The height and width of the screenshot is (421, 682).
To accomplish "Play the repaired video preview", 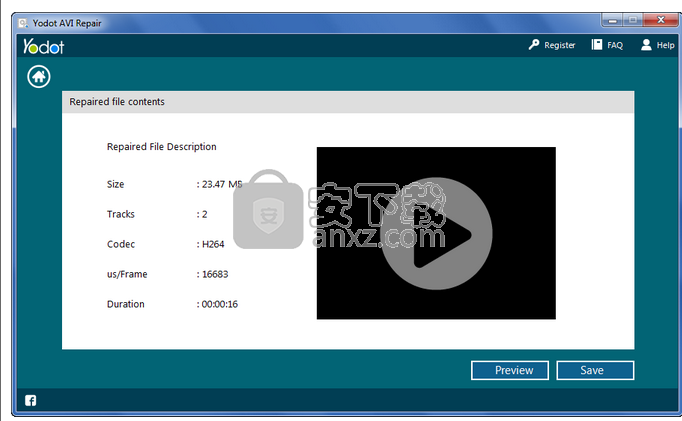I will point(436,234).
